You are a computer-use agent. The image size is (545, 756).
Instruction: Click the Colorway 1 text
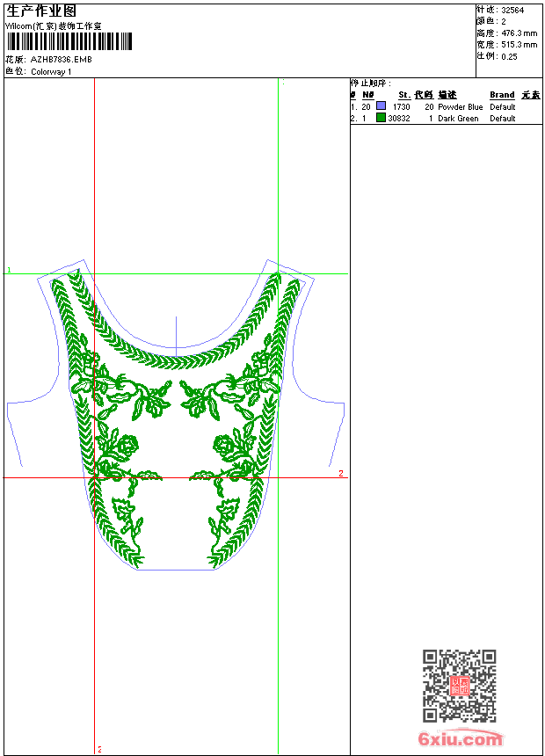tap(51, 72)
